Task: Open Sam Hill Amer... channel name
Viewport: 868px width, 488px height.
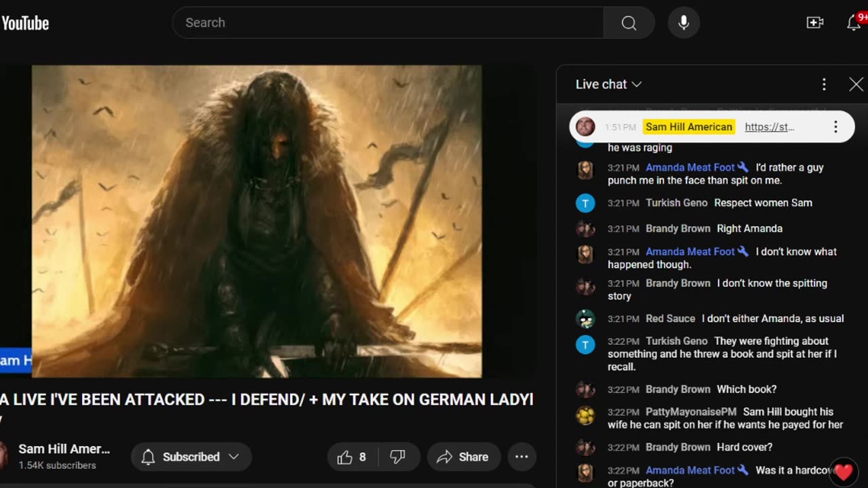Action: 64,449
